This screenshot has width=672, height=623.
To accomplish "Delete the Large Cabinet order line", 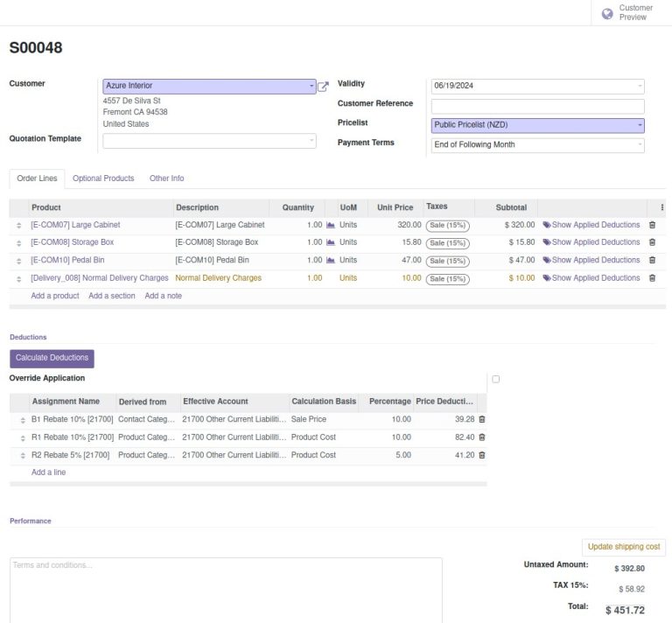I will click(x=652, y=225).
